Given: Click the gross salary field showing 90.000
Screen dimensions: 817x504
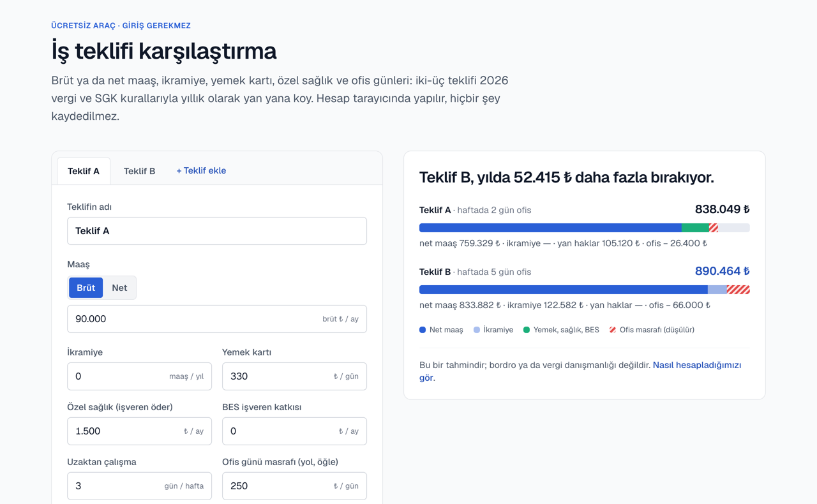Looking at the screenshot, I should (217, 319).
